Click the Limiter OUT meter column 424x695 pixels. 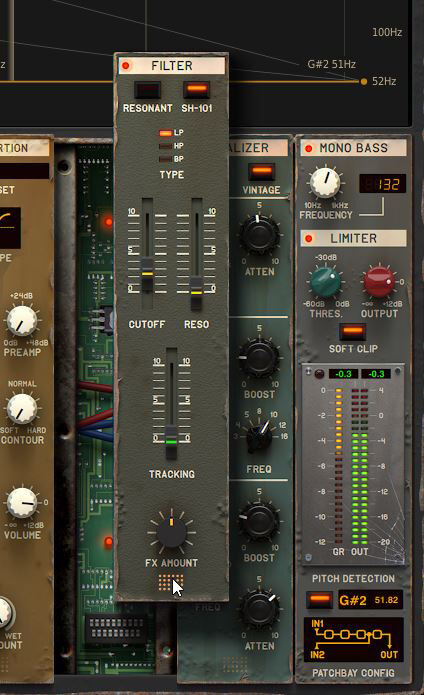tap(360, 466)
